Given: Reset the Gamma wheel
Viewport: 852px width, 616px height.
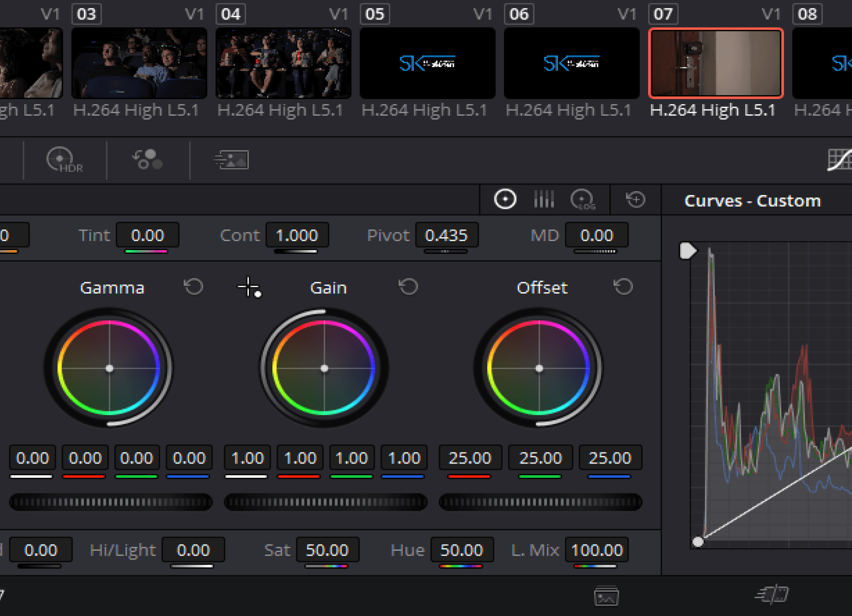Looking at the screenshot, I should 193,287.
